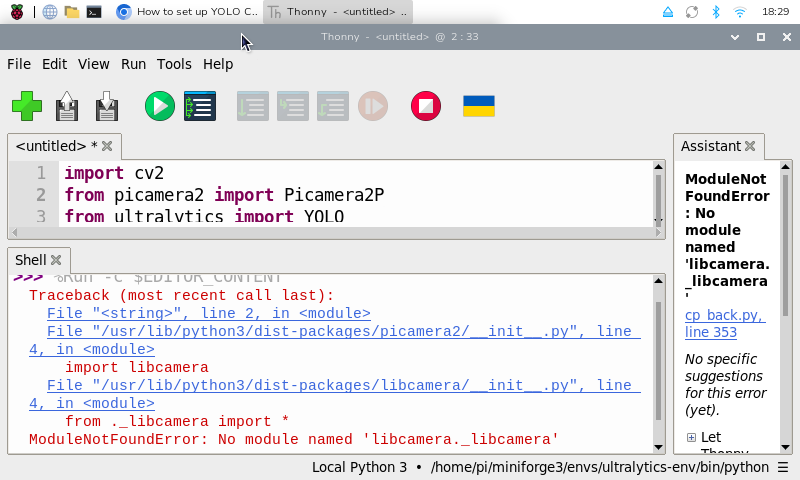
Task: Close the Shell panel
Action: pyautogui.click(x=56, y=260)
